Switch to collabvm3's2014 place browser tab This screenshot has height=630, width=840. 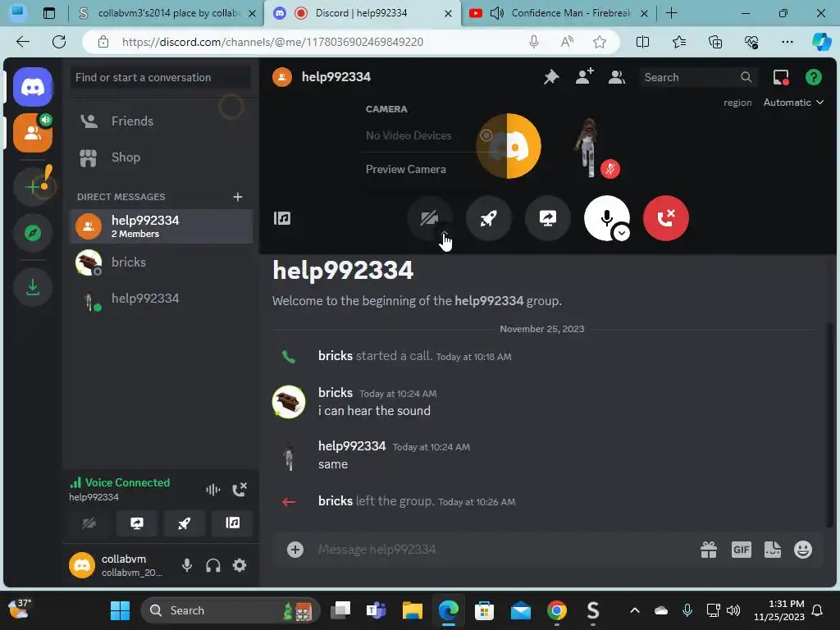[x=167, y=13]
